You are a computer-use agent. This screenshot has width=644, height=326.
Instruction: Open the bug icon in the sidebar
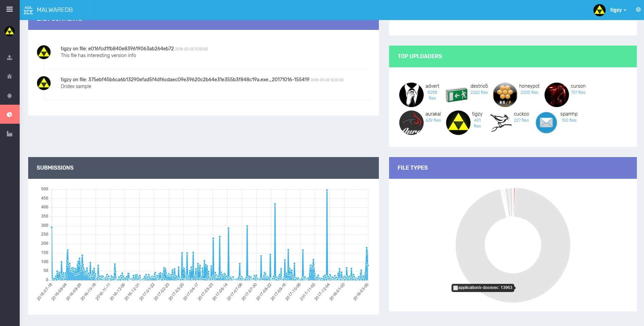point(10,76)
